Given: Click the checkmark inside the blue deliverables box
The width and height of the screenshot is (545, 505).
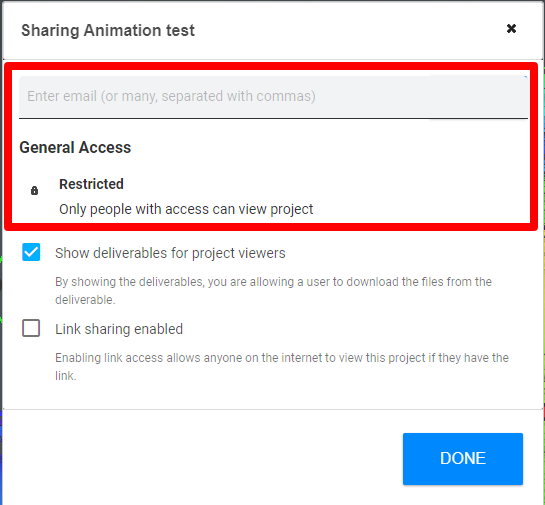Looking at the screenshot, I should 31,252.
